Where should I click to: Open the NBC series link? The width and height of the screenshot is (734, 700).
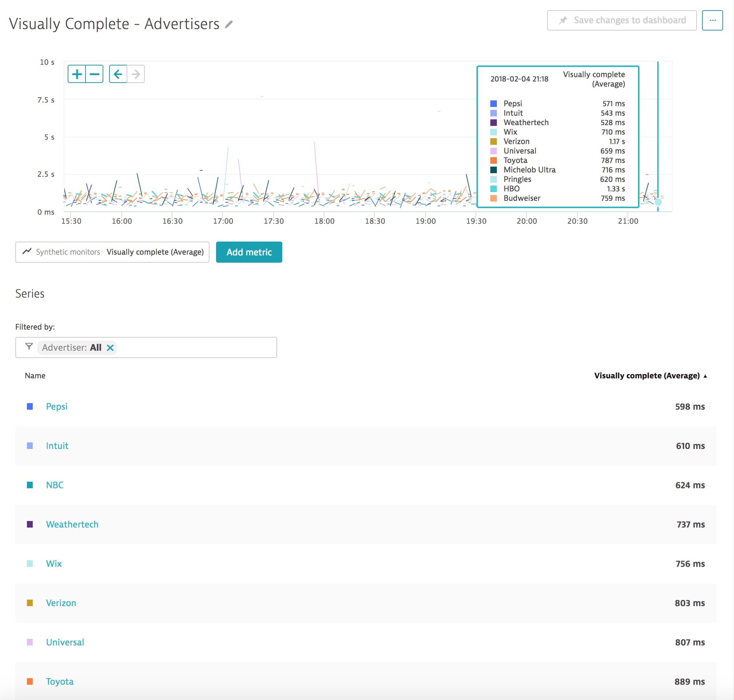tap(55, 485)
